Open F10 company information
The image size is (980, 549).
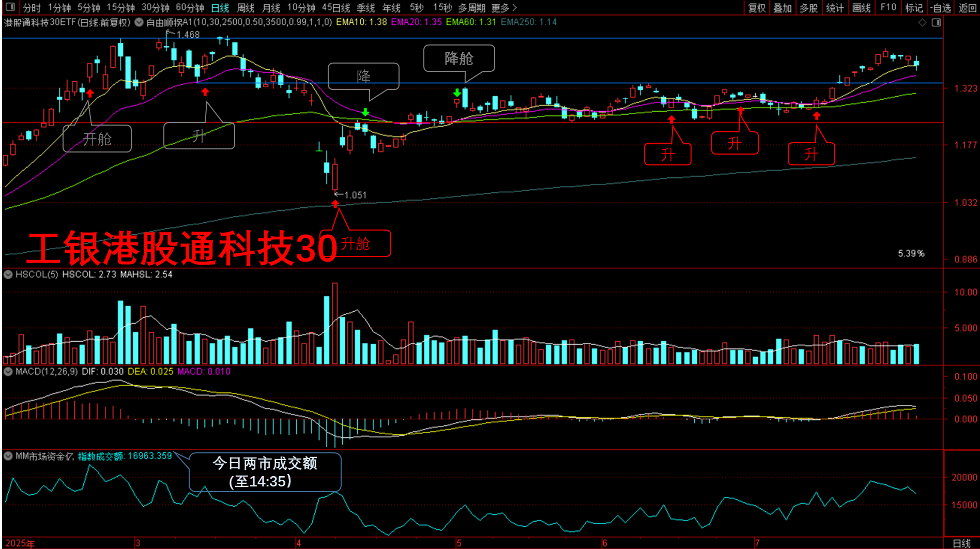click(x=888, y=8)
